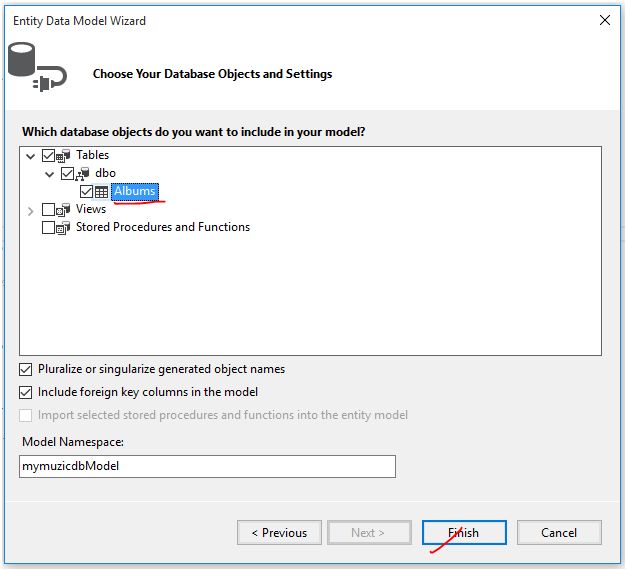Expand the Views tree node
627x571 pixels.
[x=28, y=210]
